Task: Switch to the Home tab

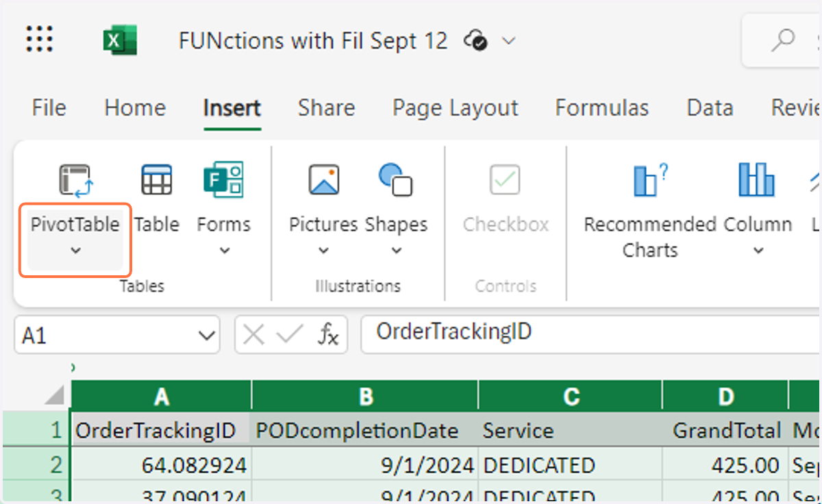Action: pyautogui.click(x=135, y=108)
